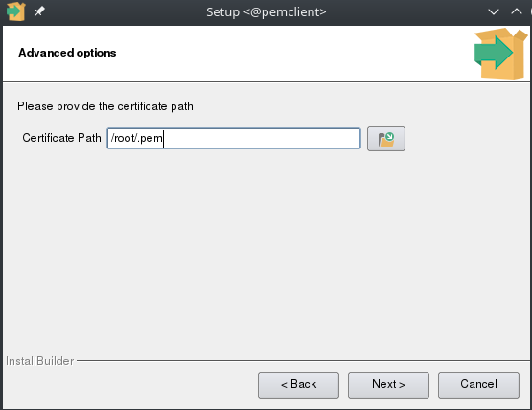Maximize the window with the up chevron
This screenshot has height=410, width=532.
(517, 11)
